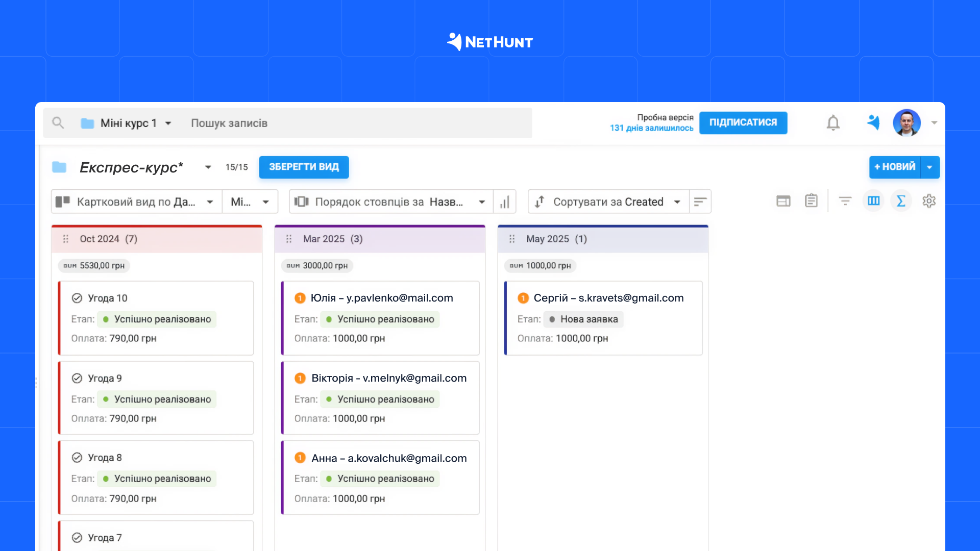Toggle the columns view icon
The image size is (980, 551).
tap(873, 201)
